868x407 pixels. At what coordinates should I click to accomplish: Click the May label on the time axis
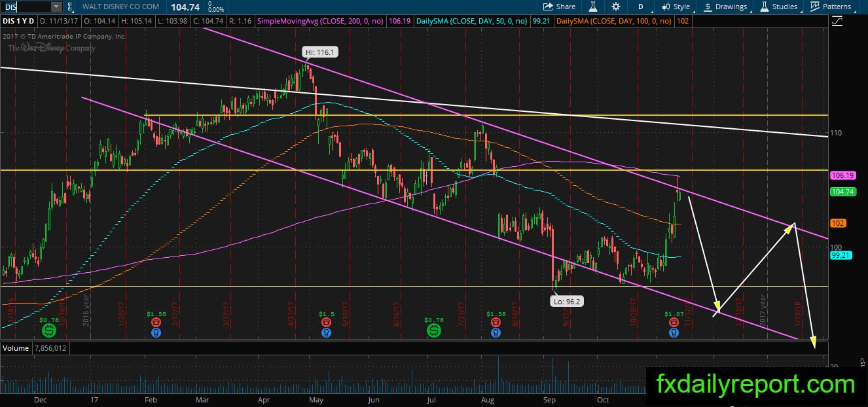[316, 399]
